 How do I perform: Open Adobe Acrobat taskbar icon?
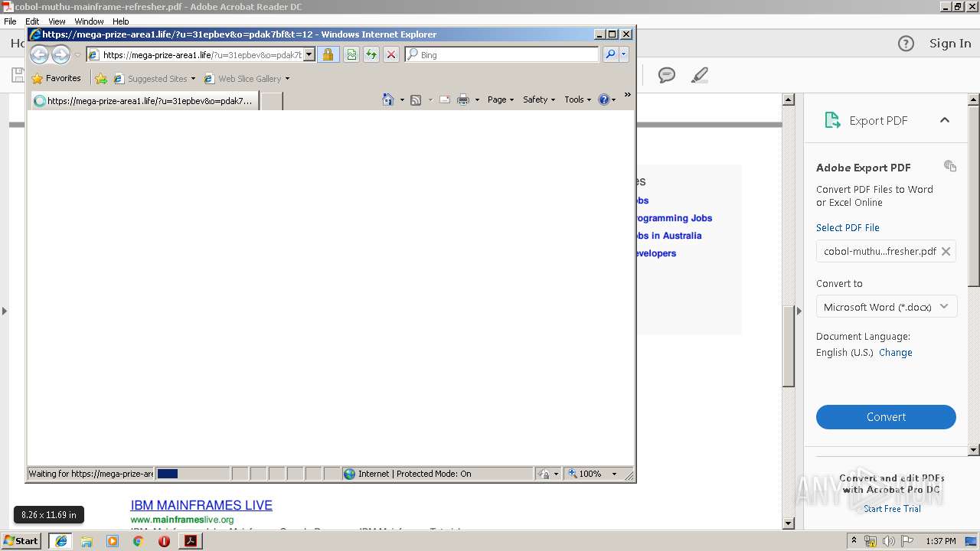190,540
